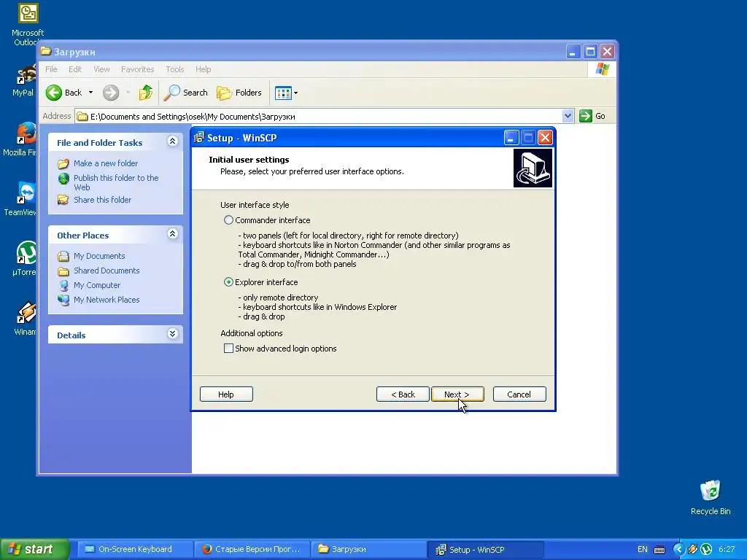Click the µTorrent tray icon

click(706, 549)
